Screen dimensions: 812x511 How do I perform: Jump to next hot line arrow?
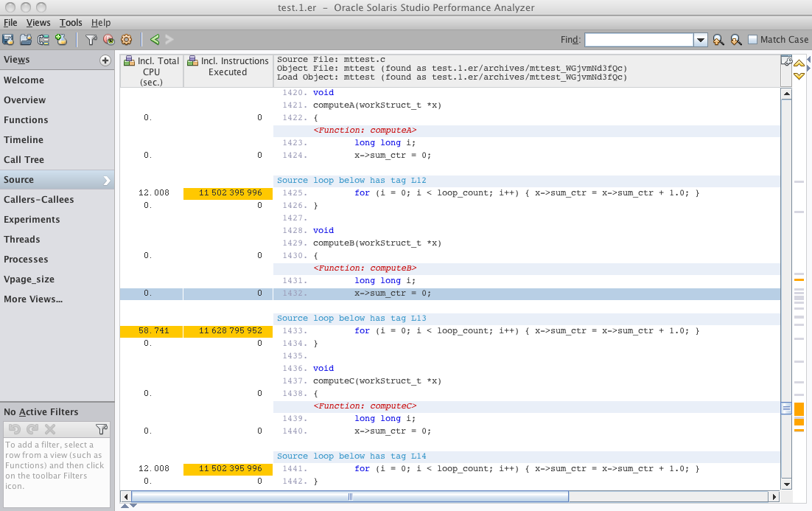[x=799, y=77]
